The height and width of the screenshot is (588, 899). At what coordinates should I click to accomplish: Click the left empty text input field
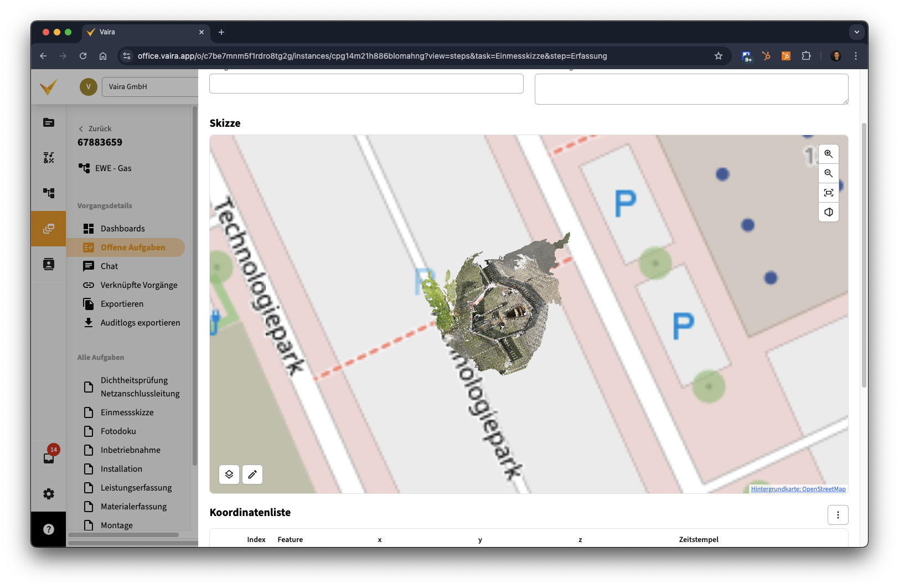click(x=366, y=84)
